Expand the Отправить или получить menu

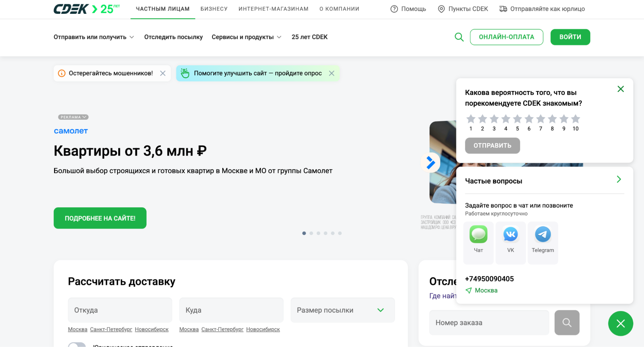pos(94,37)
